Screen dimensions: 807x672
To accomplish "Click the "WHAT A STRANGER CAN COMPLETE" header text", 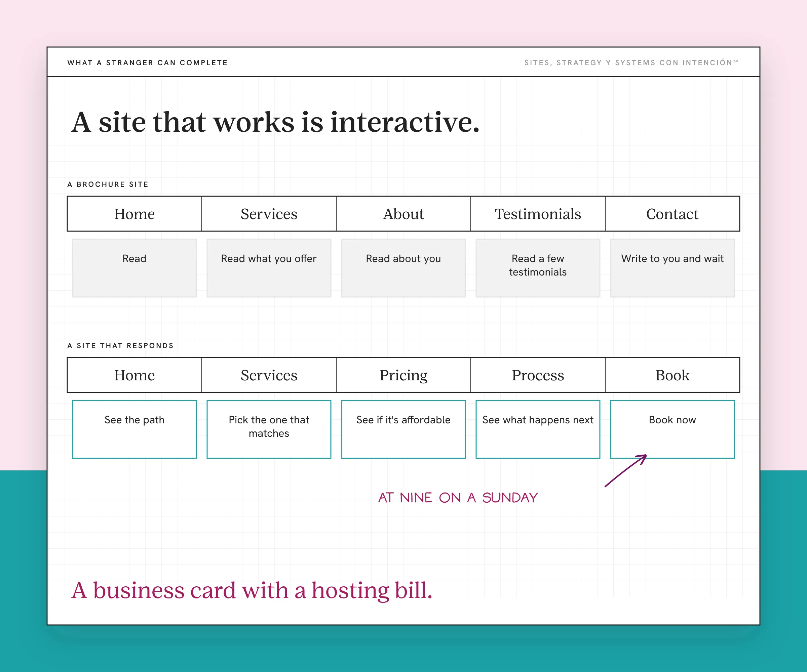I will click(x=148, y=62).
